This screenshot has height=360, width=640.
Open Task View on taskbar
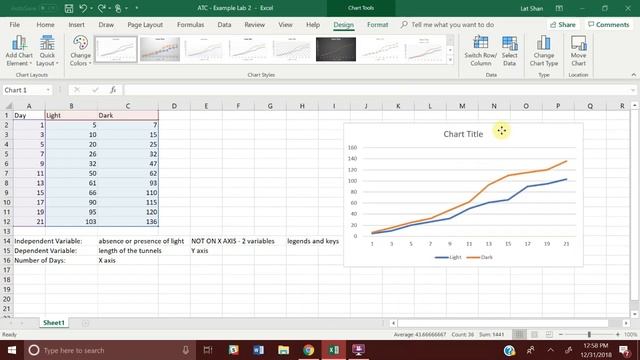pos(208,350)
